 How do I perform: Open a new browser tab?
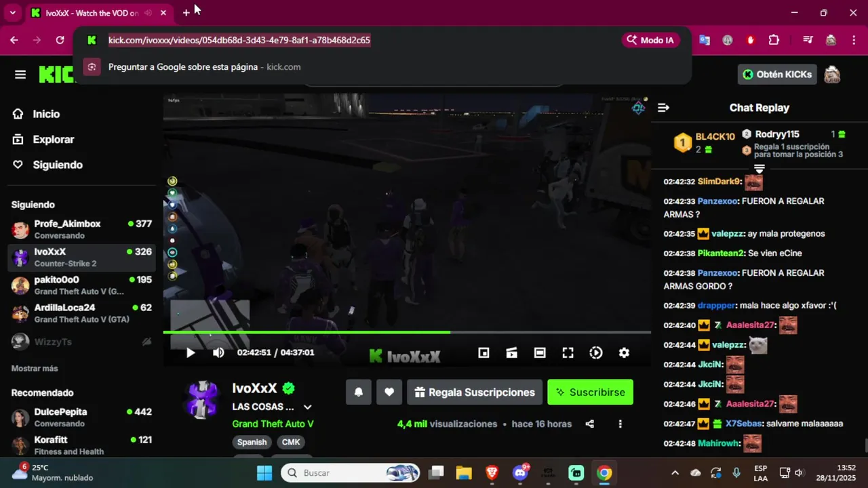pyautogui.click(x=186, y=13)
